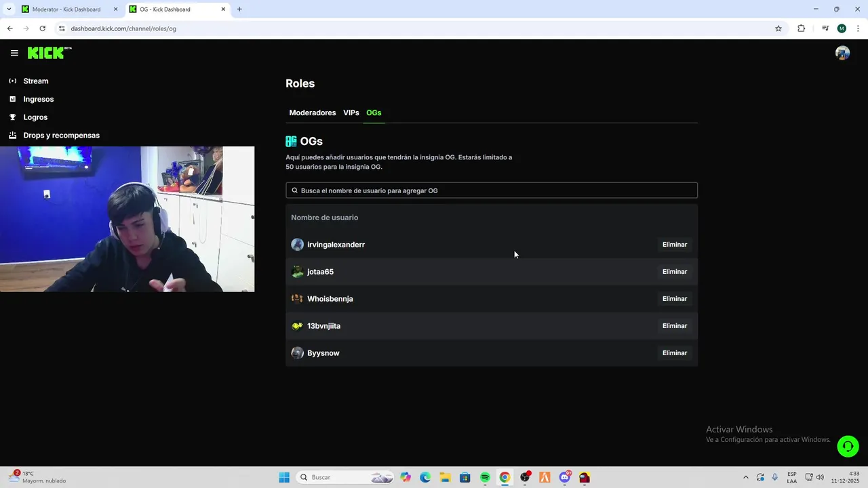The image size is (868, 488).
Task: Select username Whoisbennja
Action: pos(330,299)
